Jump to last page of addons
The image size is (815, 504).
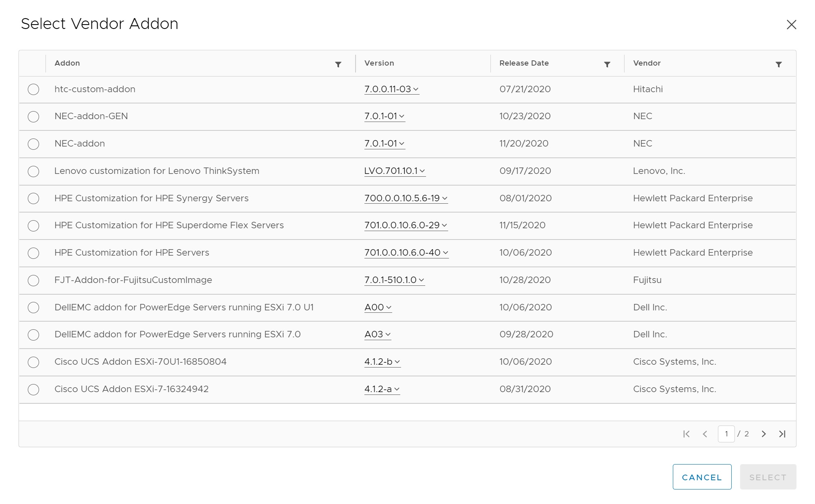[782, 434]
